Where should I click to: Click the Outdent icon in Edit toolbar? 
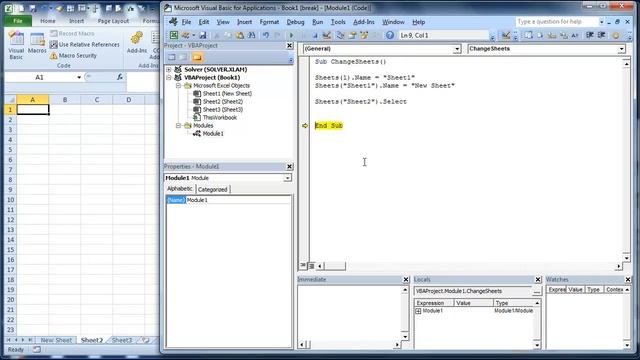tap(601, 36)
